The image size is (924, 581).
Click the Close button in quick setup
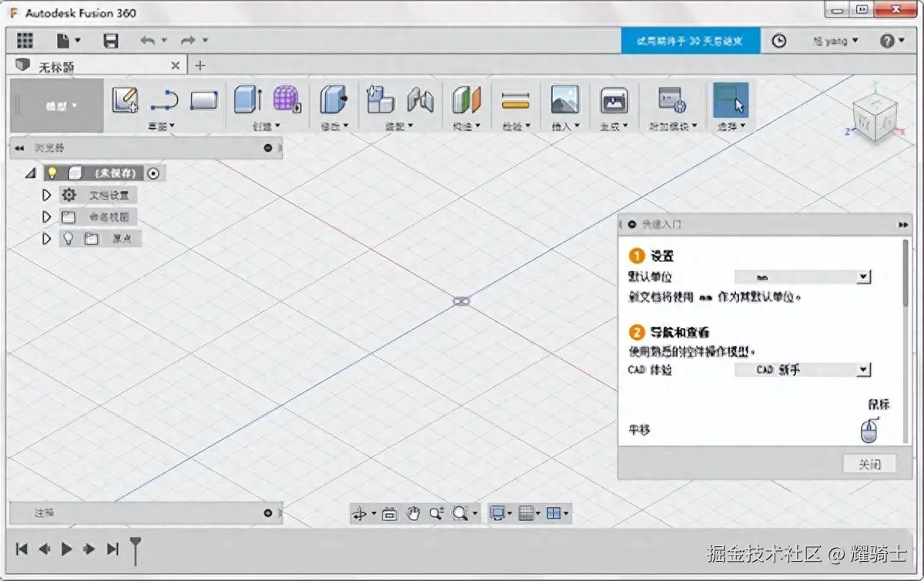pyautogui.click(x=869, y=464)
